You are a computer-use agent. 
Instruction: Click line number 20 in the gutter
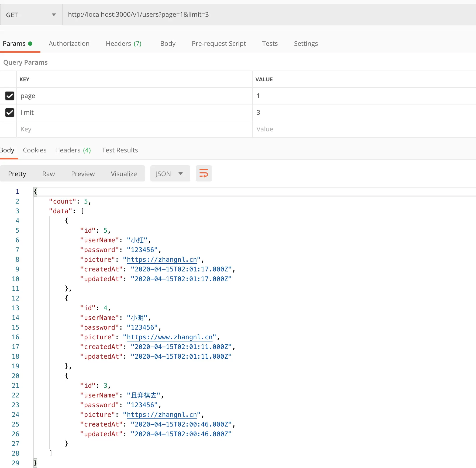tap(15, 376)
